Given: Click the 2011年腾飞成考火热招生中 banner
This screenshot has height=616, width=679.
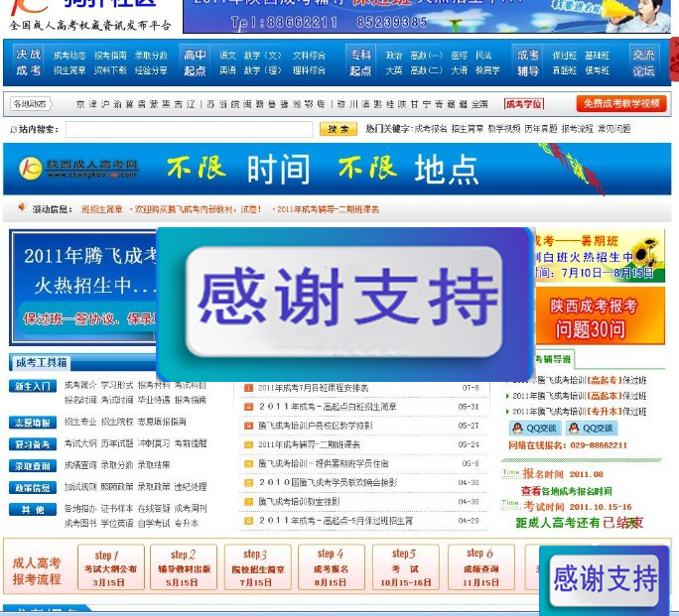Looking at the screenshot, I should 84,288.
